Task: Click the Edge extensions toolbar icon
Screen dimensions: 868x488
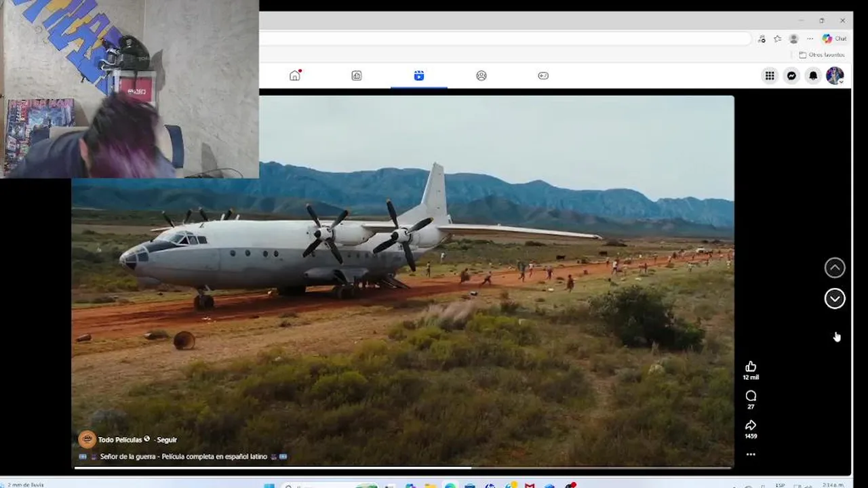Action: pos(762,39)
